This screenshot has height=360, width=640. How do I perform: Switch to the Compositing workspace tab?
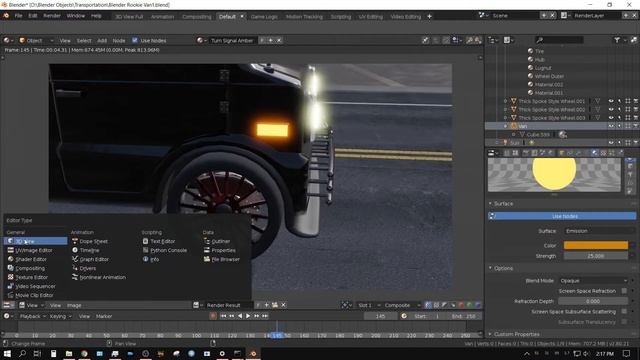[x=197, y=17]
